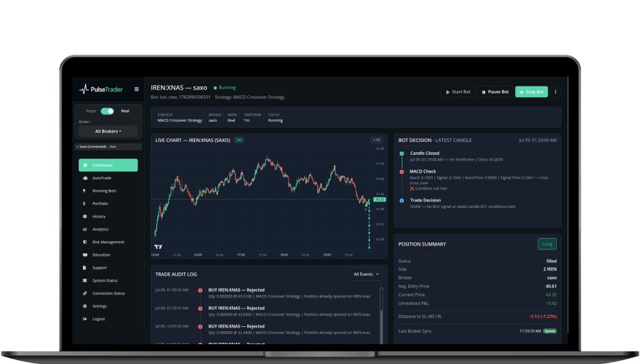The image size is (640, 364).
Task: Click the Logout icon
Action: pos(85,319)
